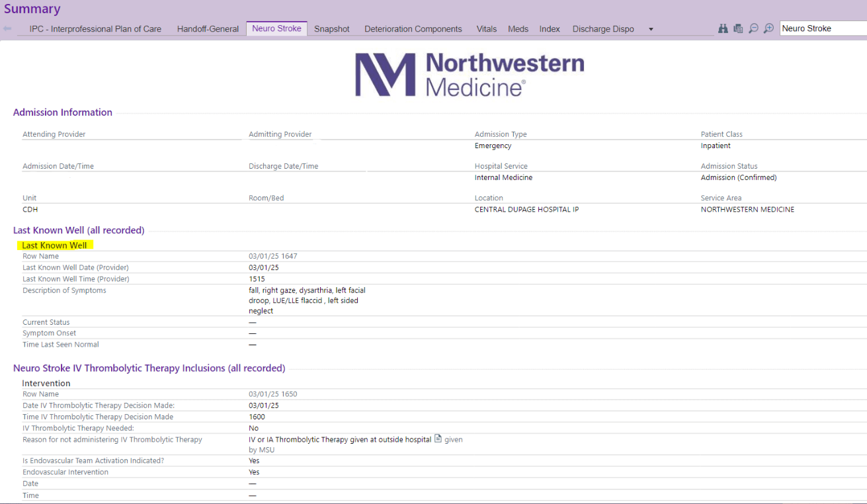Click the Symptom Onset row label
The height and width of the screenshot is (504, 867).
[49, 333]
